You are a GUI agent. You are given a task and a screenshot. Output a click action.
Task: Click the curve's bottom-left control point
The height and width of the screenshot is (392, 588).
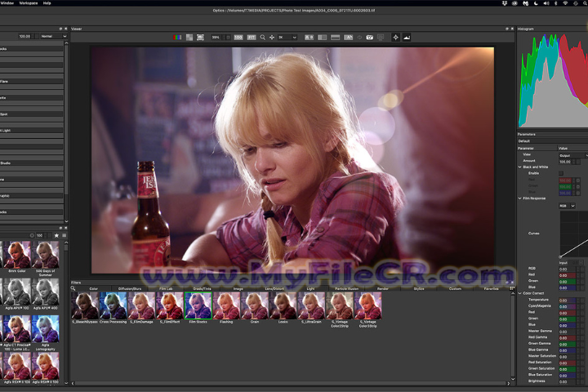coord(560,257)
